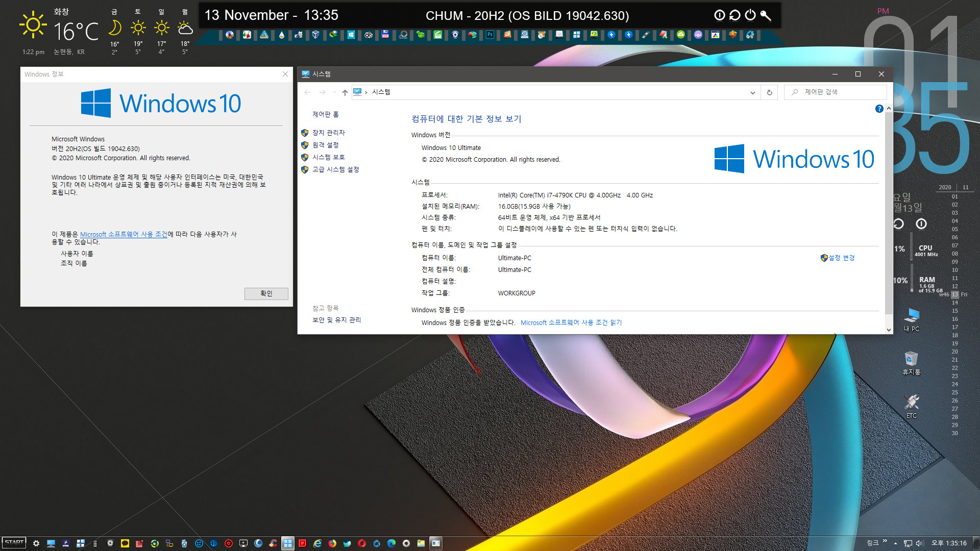Open Internet Explorer from the taskbar
This screenshot has height=551, width=980.
click(x=317, y=543)
